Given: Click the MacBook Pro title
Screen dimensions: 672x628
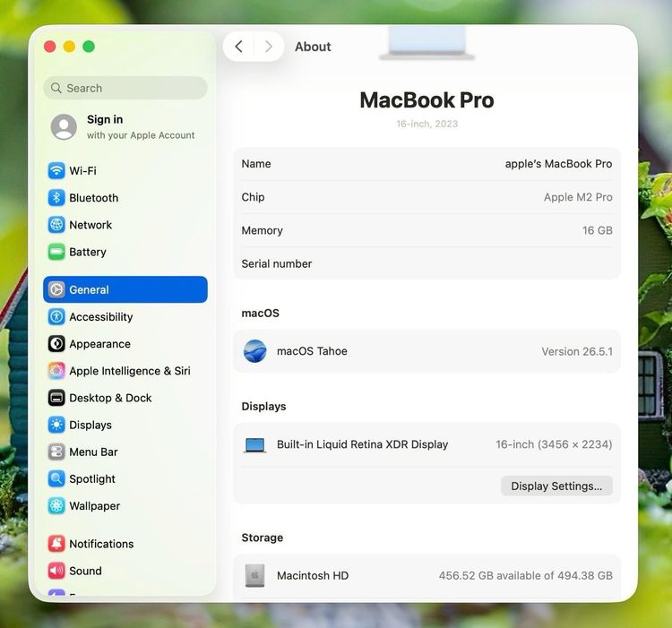Looking at the screenshot, I should pyautogui.click(x=426, y=99).
